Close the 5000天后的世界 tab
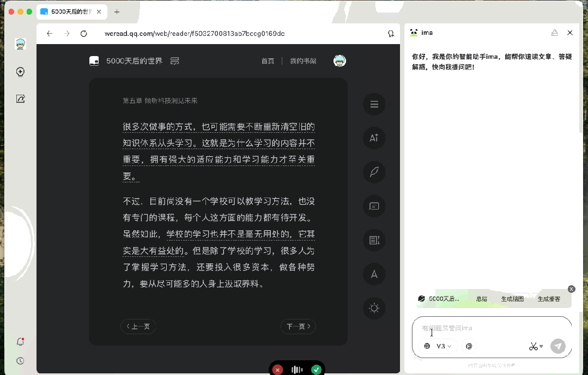This screenshot has height=375, width=588. (99, 11)
